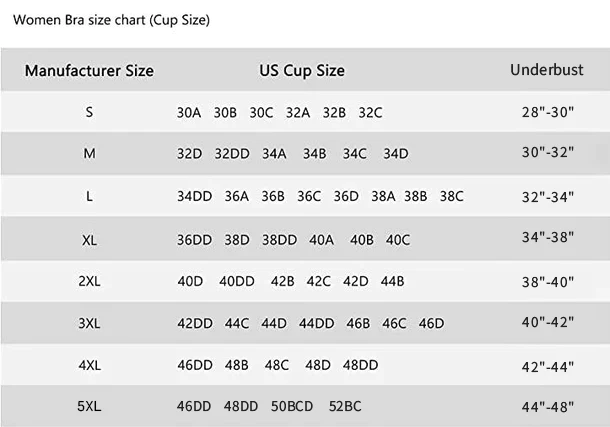Viewport: 610px width, 427px height.
Task: Click the 44"-48" underbust value
Action: tap(548, 407)
